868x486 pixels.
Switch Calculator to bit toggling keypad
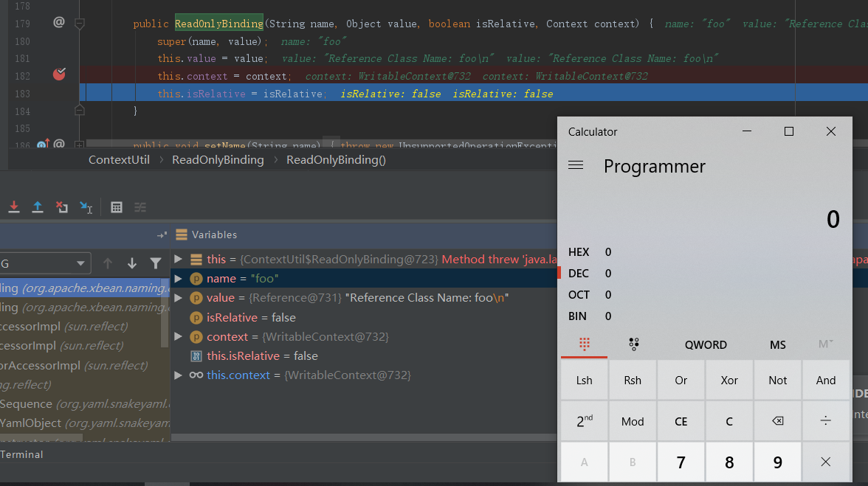click(633, 344)
